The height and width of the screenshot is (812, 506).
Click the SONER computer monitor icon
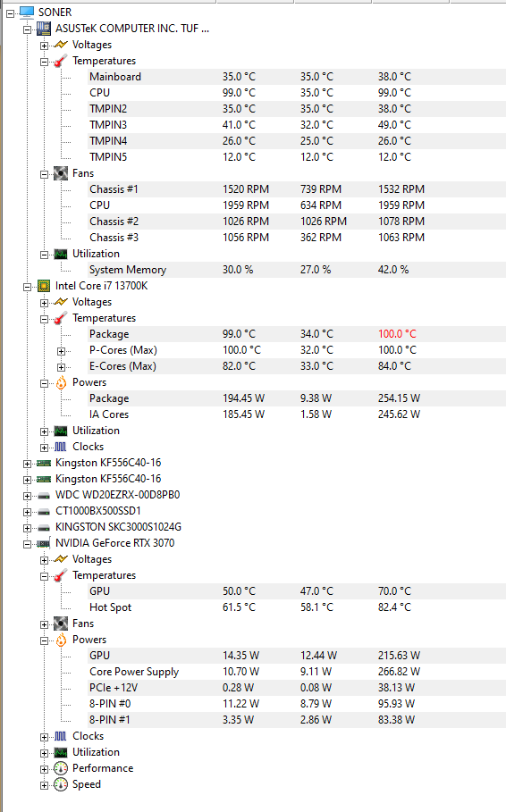[27, 12]
